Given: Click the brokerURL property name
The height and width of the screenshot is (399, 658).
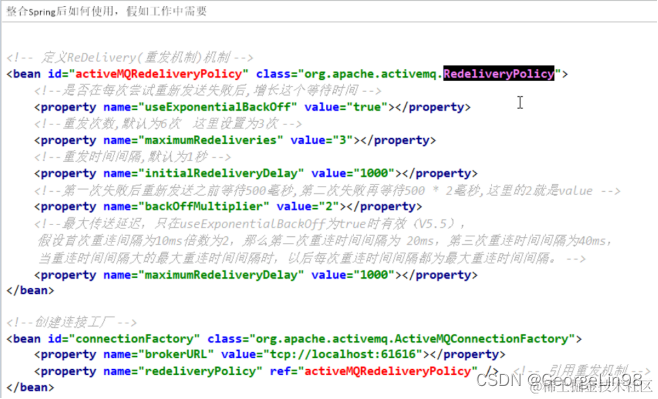Looking at the screenshot, I should (176, 355).
